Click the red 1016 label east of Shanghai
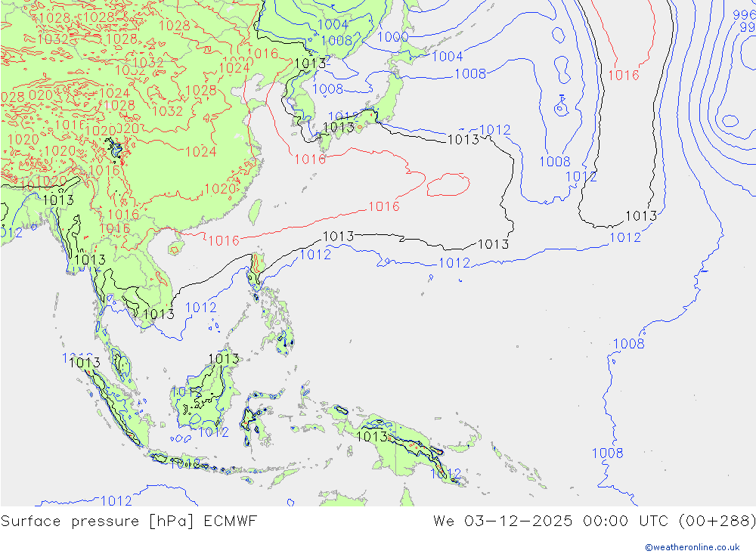Screen dimensions: 756x554 [310, 159]
